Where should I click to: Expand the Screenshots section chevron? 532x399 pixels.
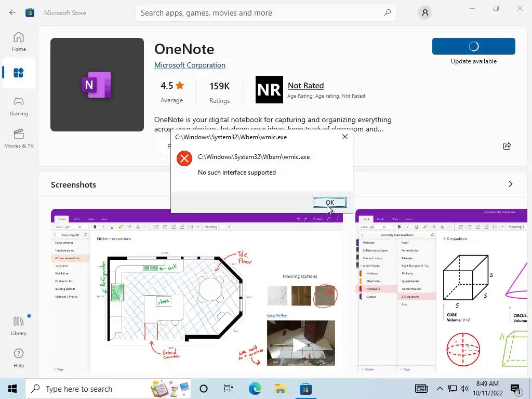pyautogui.click(x=510, y=184)
